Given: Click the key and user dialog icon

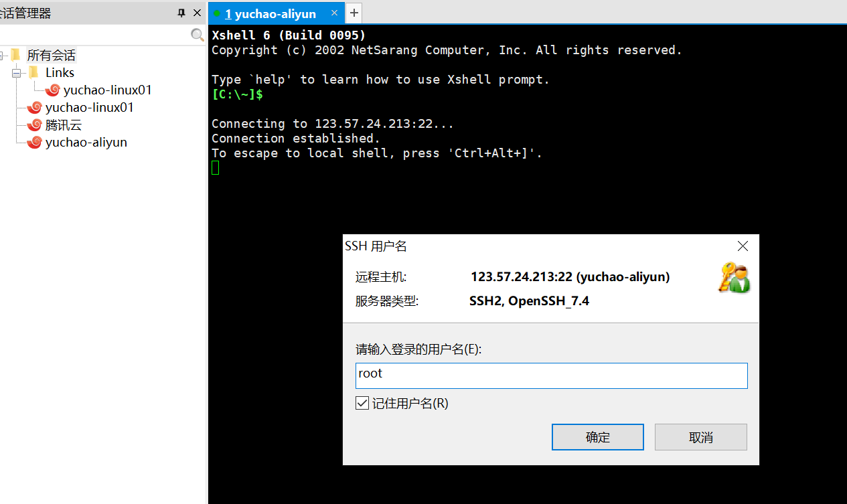Looking at the screenshot, I should (734, 278).
